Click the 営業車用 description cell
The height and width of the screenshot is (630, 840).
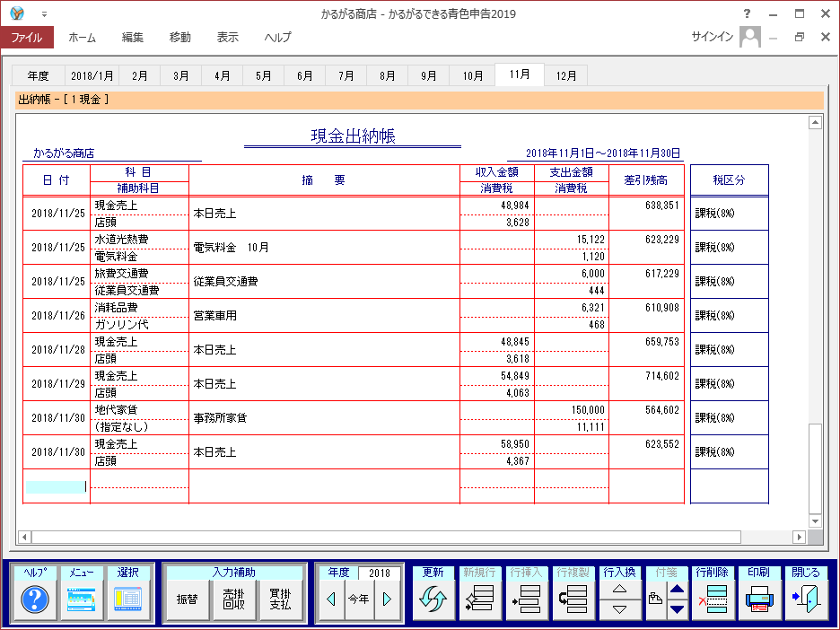324,316
